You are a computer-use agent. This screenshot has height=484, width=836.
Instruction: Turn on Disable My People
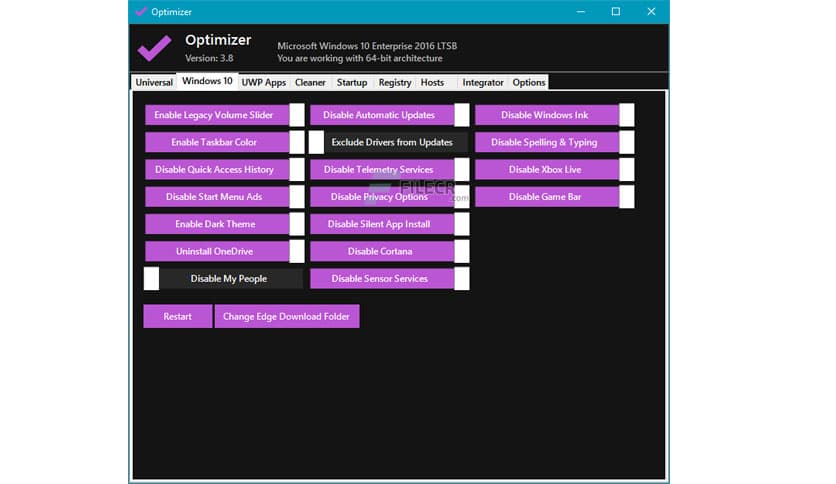223,279
